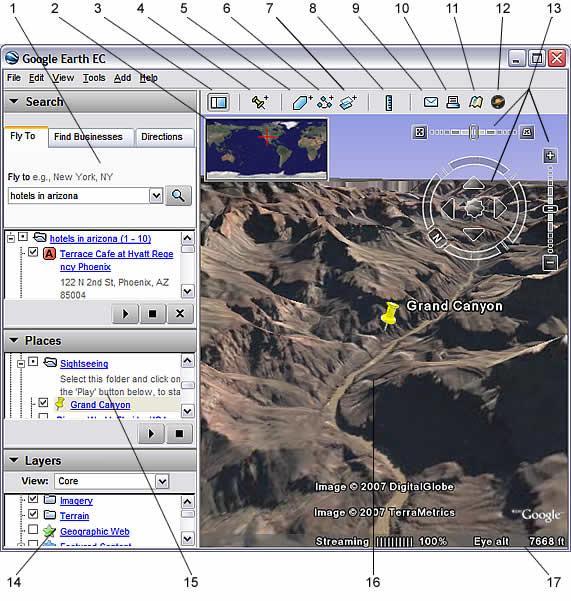Image resolution: width=571 pixels, height=601 pixels.
Task: Open the Ruler measurement tool
Action: click(x=389, y=103)
